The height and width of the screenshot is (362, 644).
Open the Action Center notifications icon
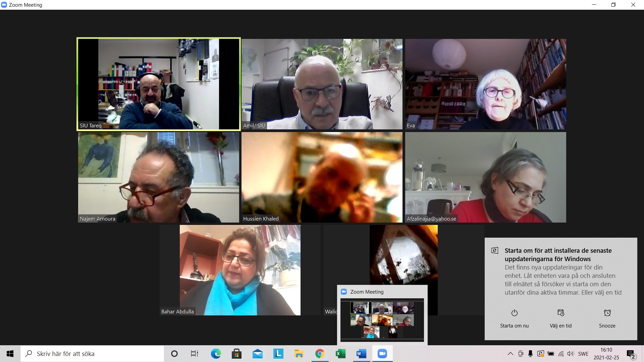coord(631,354)
